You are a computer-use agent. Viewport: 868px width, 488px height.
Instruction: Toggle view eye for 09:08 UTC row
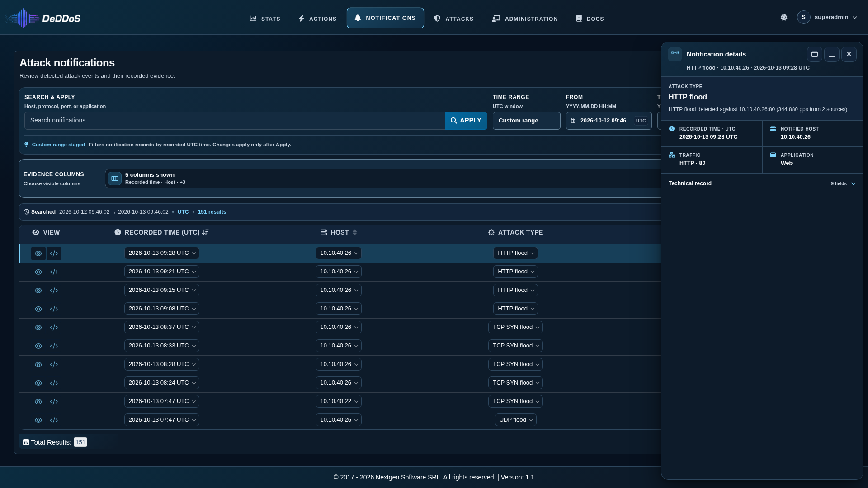click(38, 309)
